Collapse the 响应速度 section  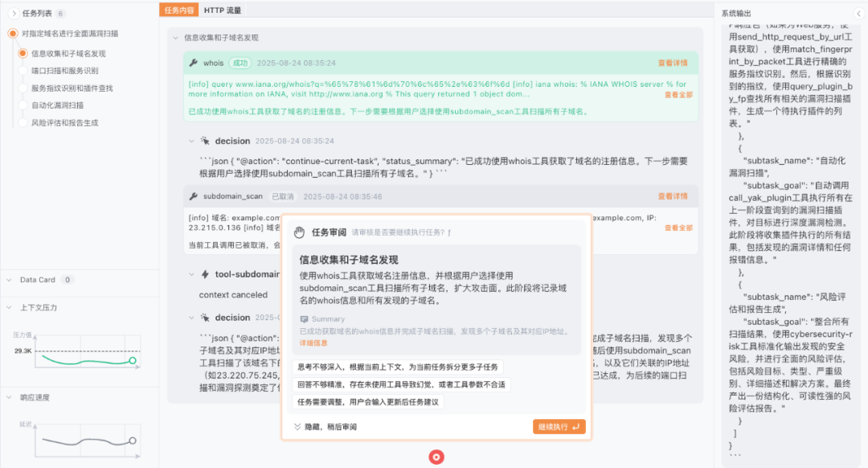pyautogui.click(x=9, y=397)
